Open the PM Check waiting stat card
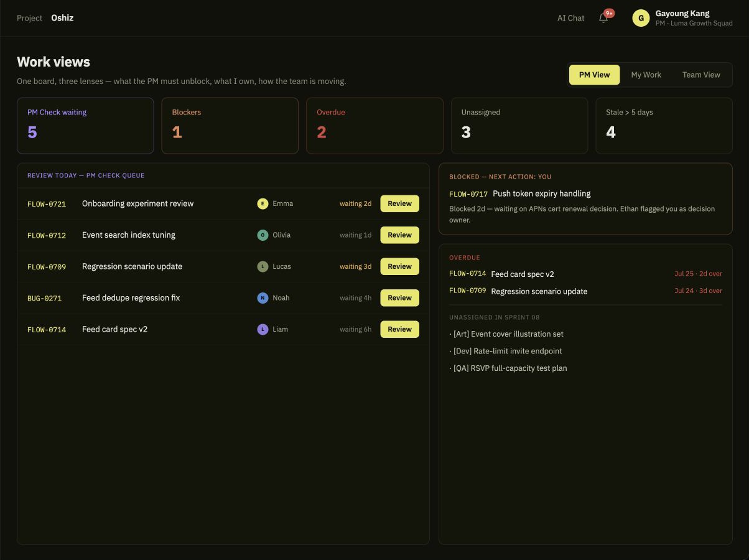The height and width of the screenshot is (560, 749). tap(85, 126)
